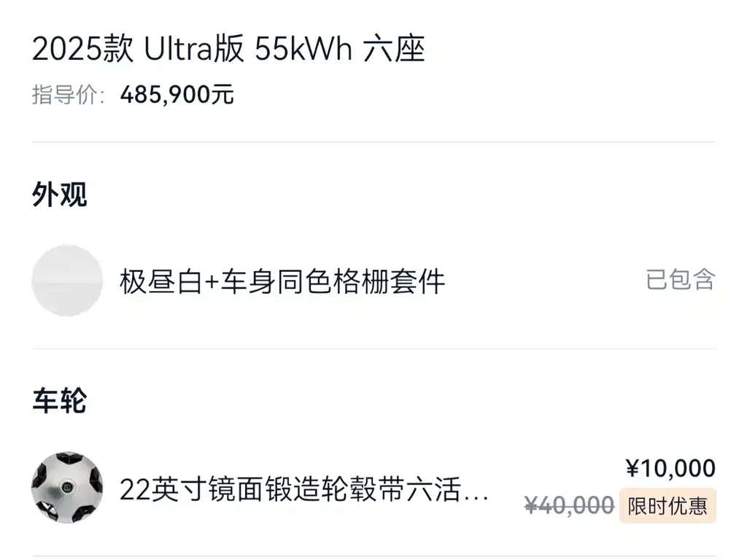The width and height of the screenshot is (747, 560).
Task: Tap the 已包含 included label
Action: 681,279
